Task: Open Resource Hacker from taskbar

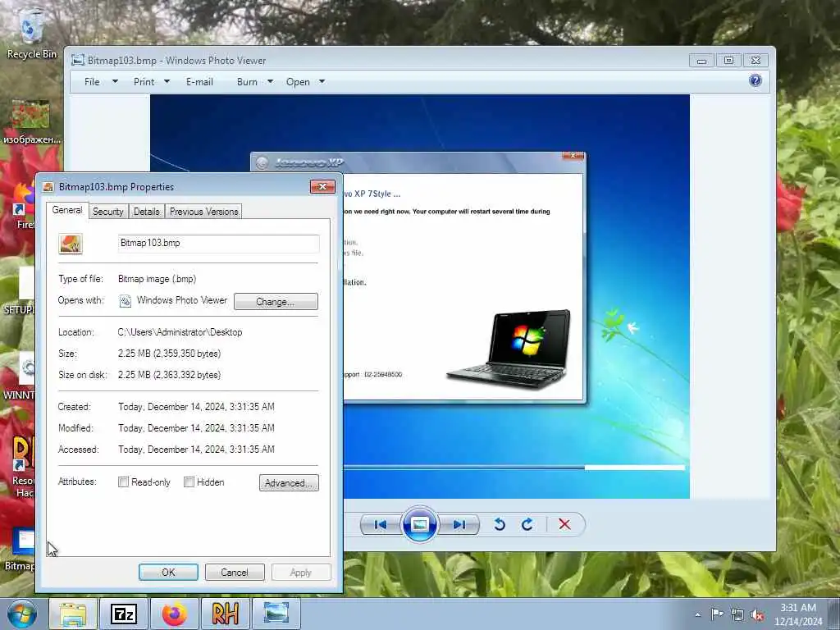Action: click(x=225, y=614)
